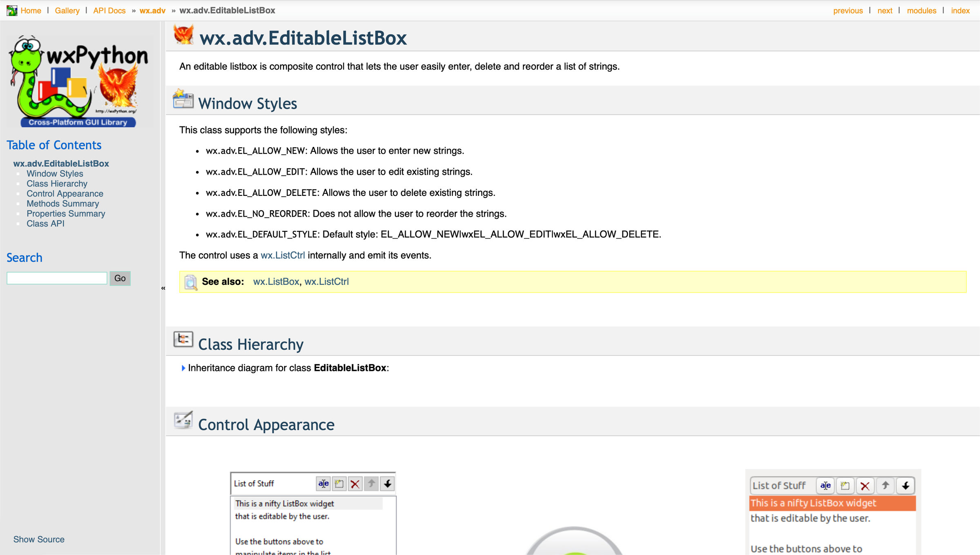The image size is (980, 555).
Task: Click the move down arrow in left screenshot
Action: pyautogui.click(x=388, y=484)
